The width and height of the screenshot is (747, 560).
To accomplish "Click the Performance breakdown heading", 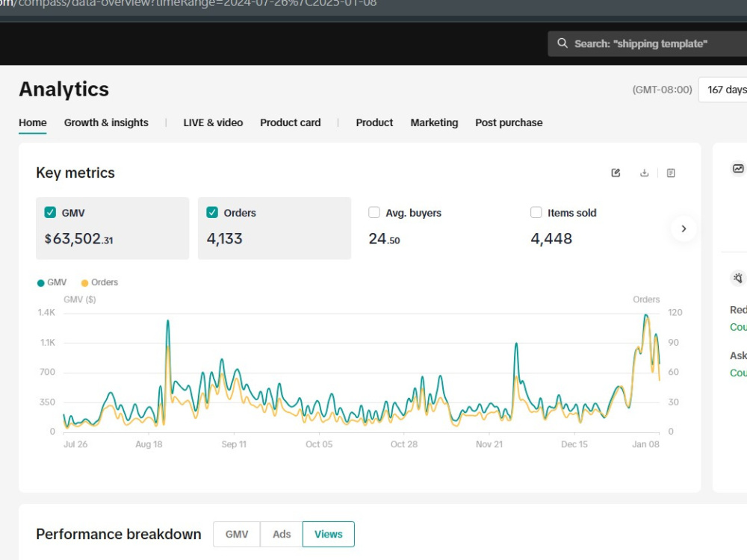I will click(119, 535).
